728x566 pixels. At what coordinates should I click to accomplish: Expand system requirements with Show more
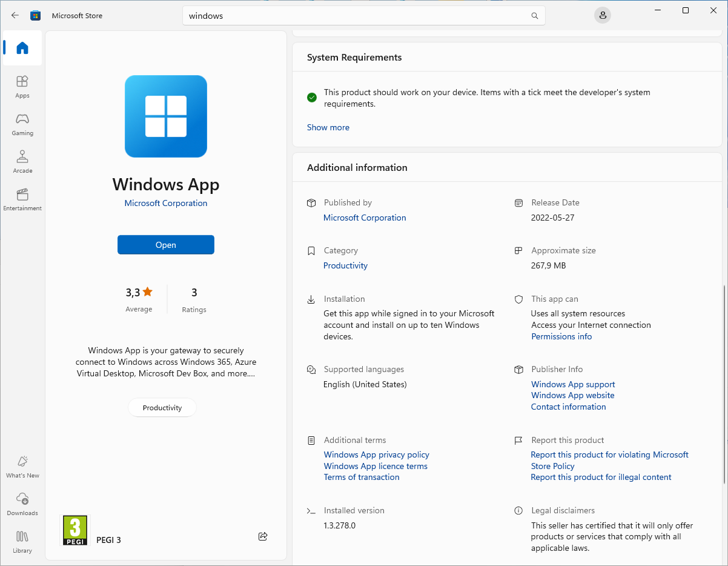pyautogui.click(x=328, y=127)
